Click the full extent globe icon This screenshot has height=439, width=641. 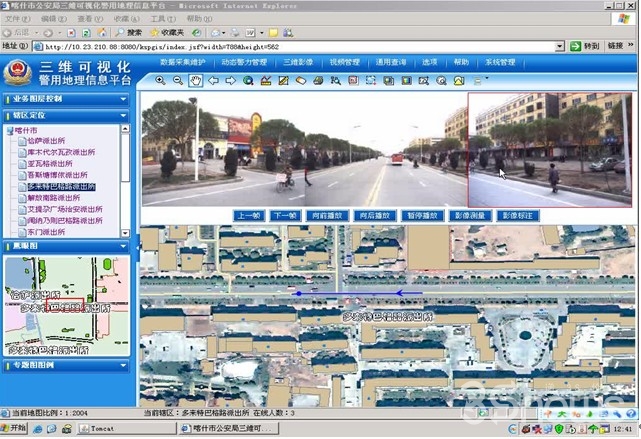tap(248, 80)
